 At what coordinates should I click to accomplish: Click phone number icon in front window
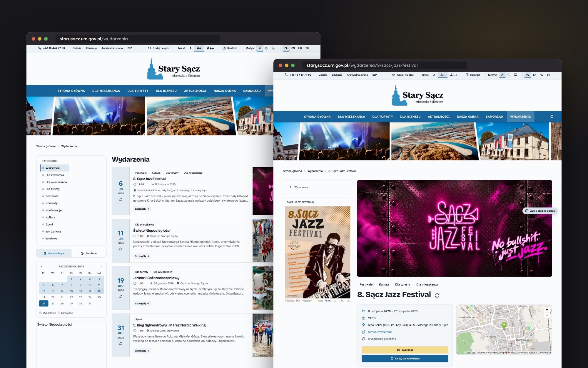286,75
